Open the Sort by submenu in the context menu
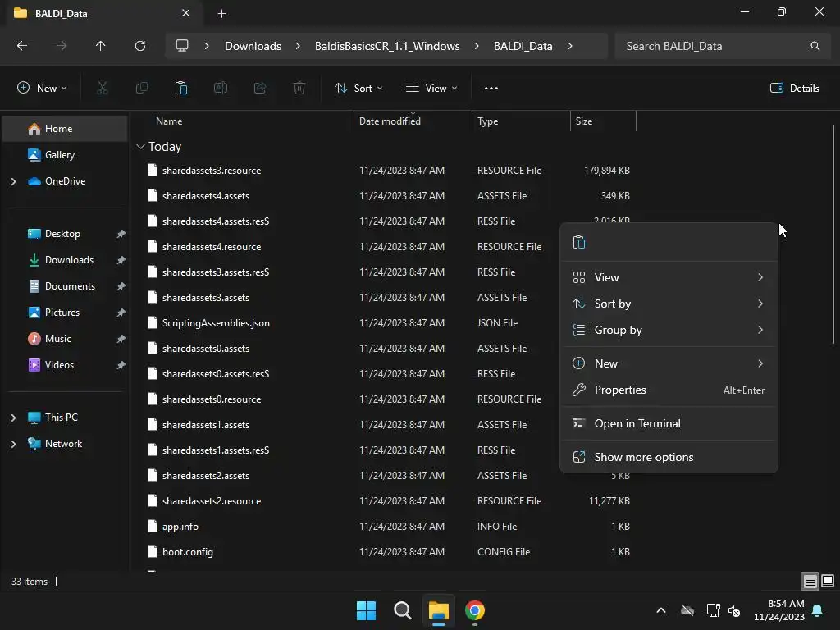Image resolution: width=840 pixels, height=630 pixels. [x=669, y=304]
